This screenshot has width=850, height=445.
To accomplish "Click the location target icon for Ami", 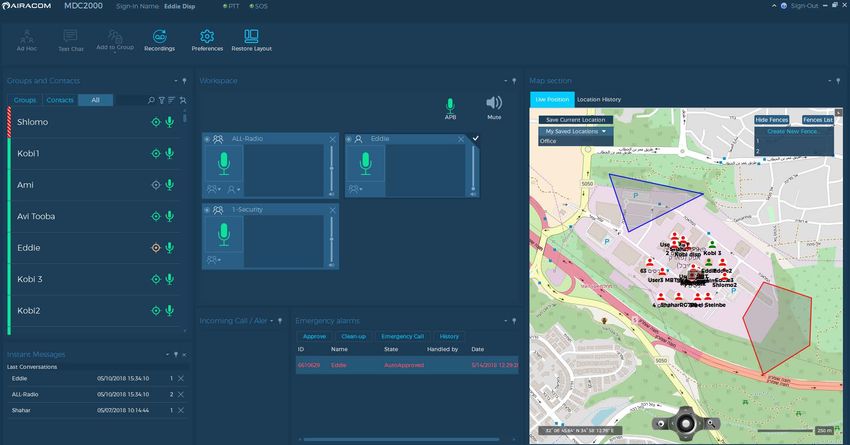I will tap(156, 185).
